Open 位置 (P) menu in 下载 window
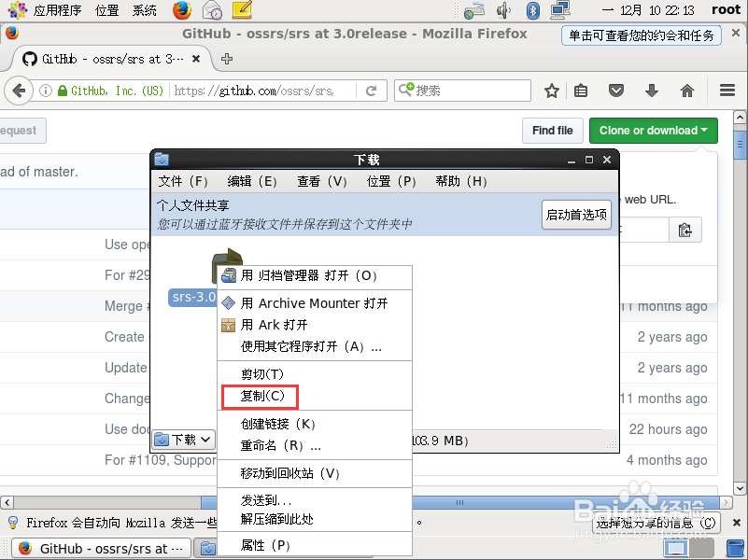Image resolution: width=748 pixels, height=560 pixels. pyautogui.click(x=391, y=181)
